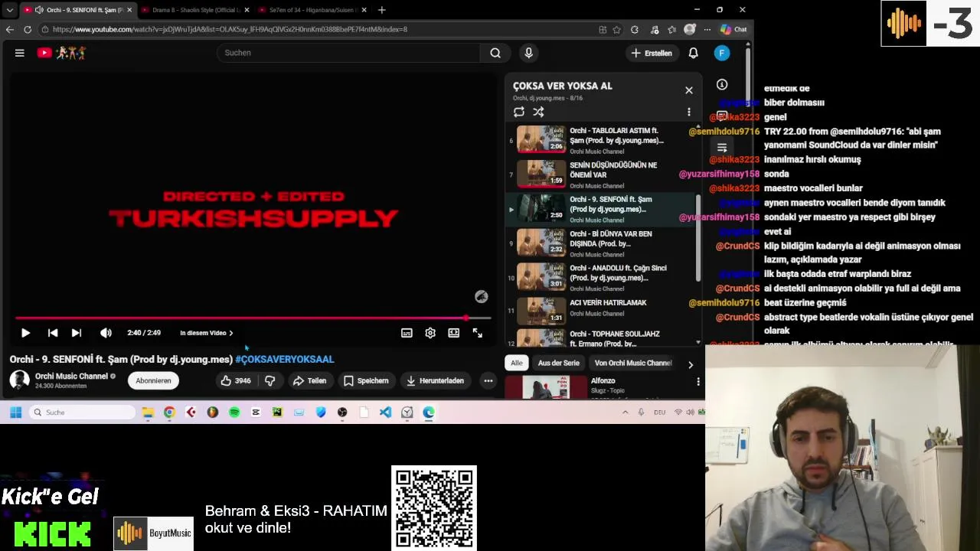
Task: Open the account avatar 'F' menu
Action: 722,53
